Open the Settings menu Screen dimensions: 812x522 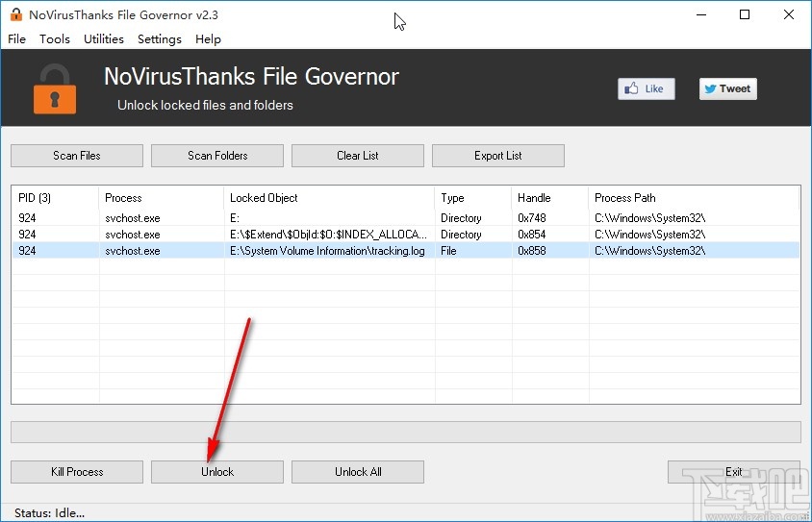point(160,39)
